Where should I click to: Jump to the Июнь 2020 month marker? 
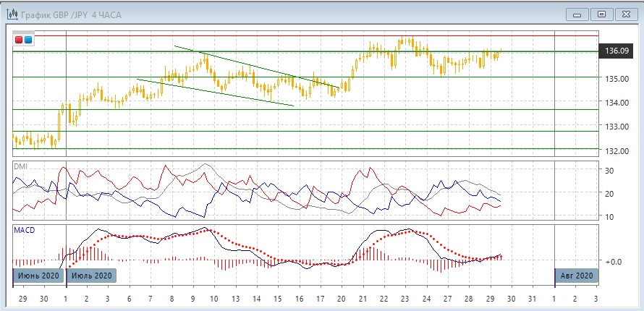coord(38,276)
